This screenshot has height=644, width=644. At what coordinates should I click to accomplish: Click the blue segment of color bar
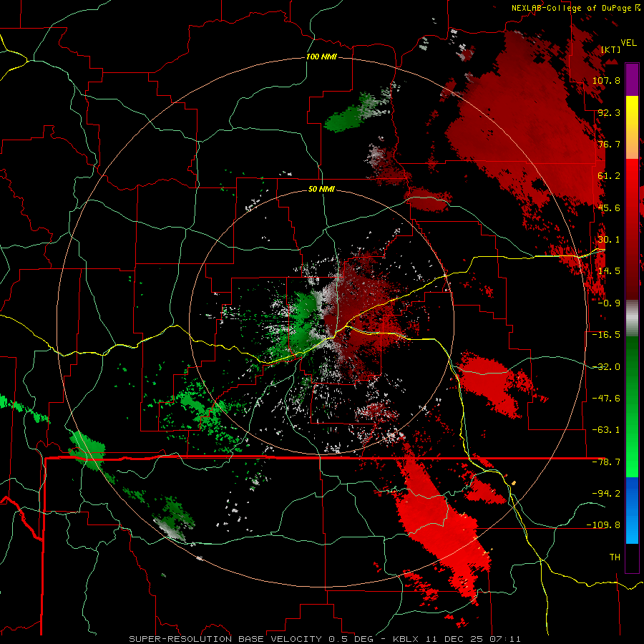pyautogui.click(x=632, y=510)
